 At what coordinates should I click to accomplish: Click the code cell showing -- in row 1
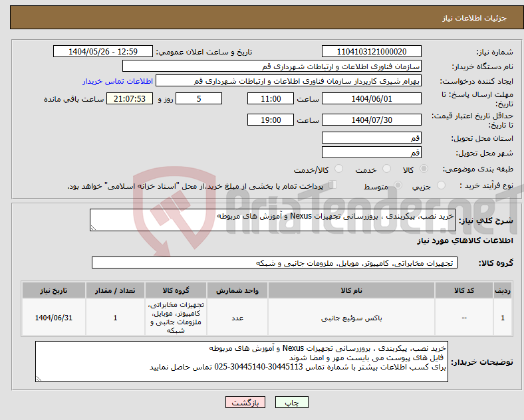pos(464,318)
